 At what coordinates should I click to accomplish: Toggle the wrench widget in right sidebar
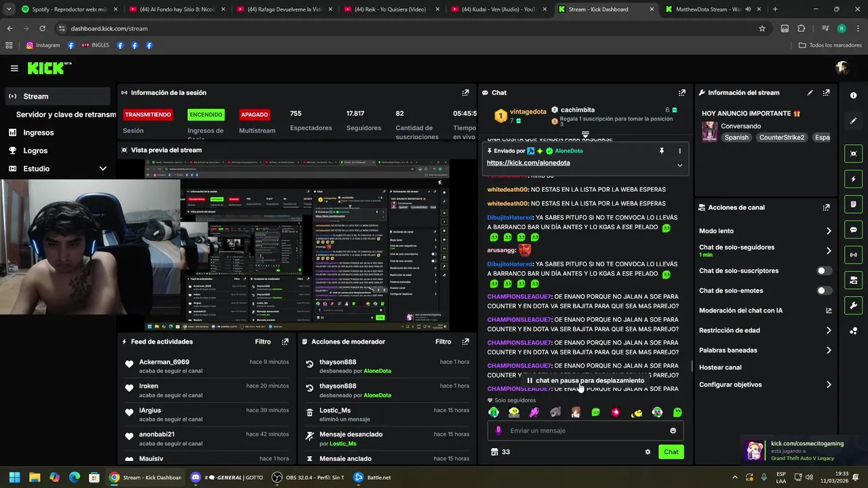(853, 306)
